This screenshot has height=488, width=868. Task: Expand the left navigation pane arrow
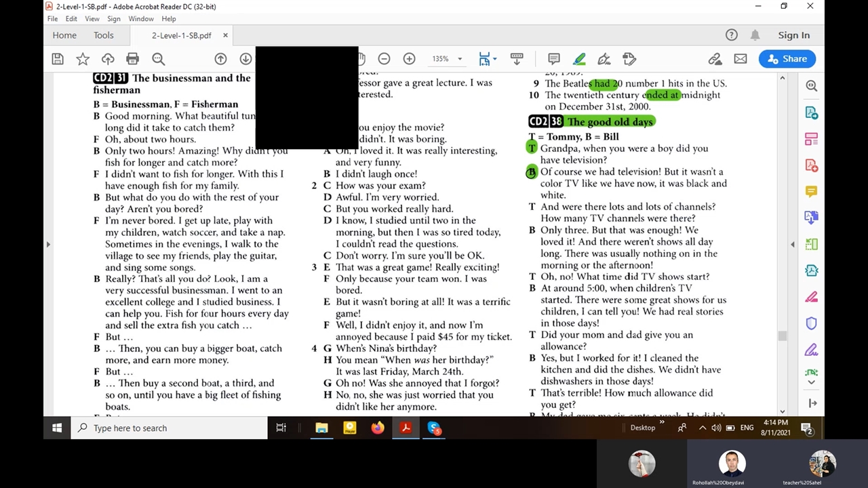48,244
